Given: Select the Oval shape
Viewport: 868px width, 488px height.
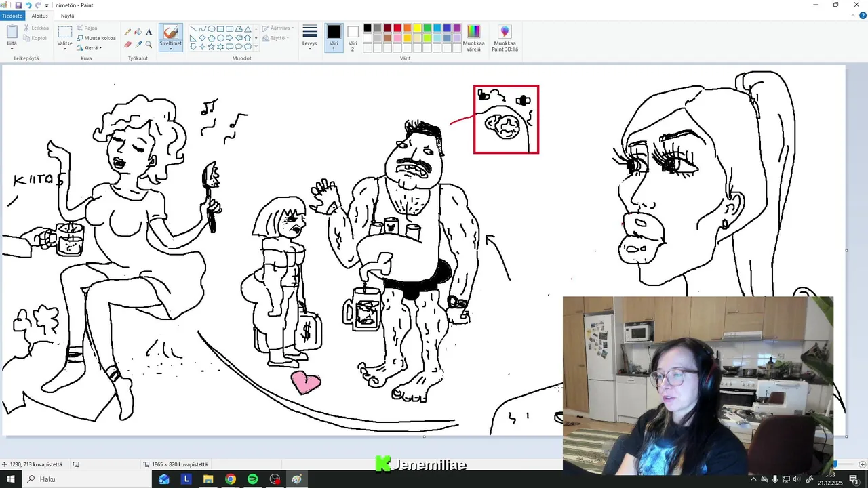Looking at the screenshot, I should point(211,29).
